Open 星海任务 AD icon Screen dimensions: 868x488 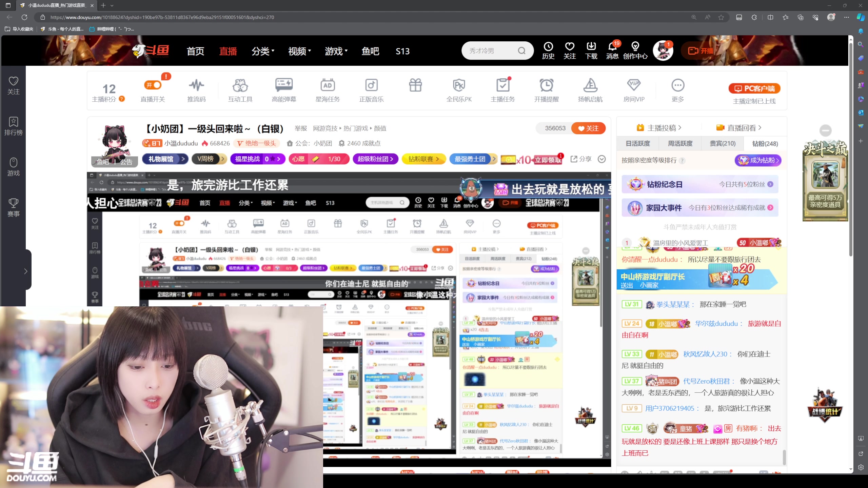pos(328,90)
